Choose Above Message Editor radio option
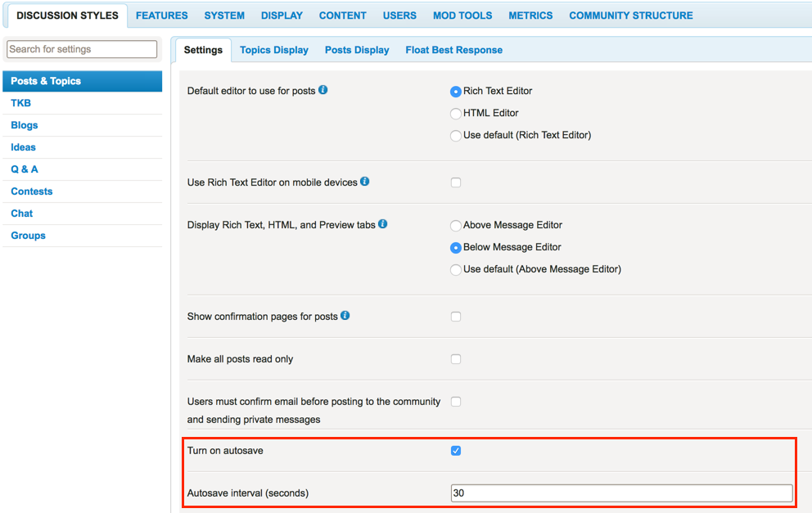 click(x=456, y=226)
